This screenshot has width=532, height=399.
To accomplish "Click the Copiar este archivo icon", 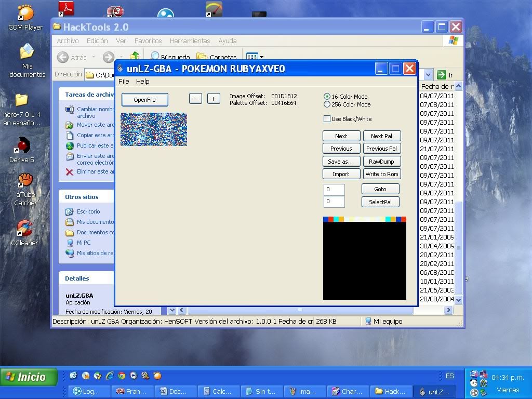I will (x=70, y=136).
